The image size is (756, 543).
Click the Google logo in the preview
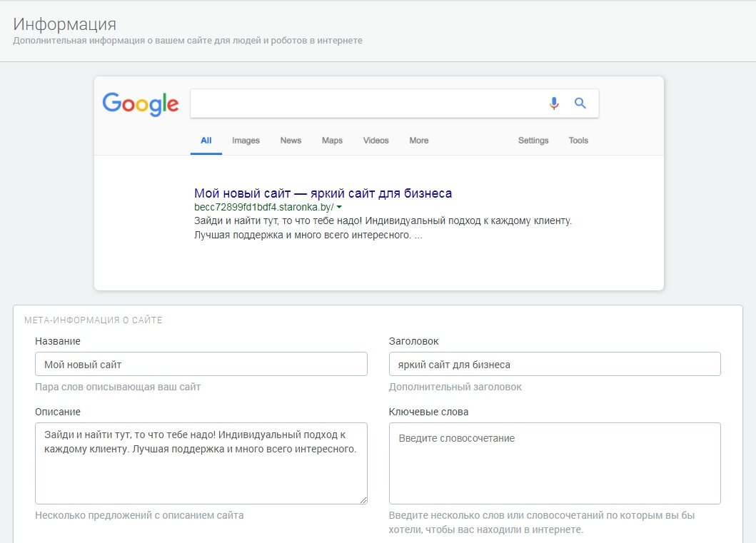[141, 104]
